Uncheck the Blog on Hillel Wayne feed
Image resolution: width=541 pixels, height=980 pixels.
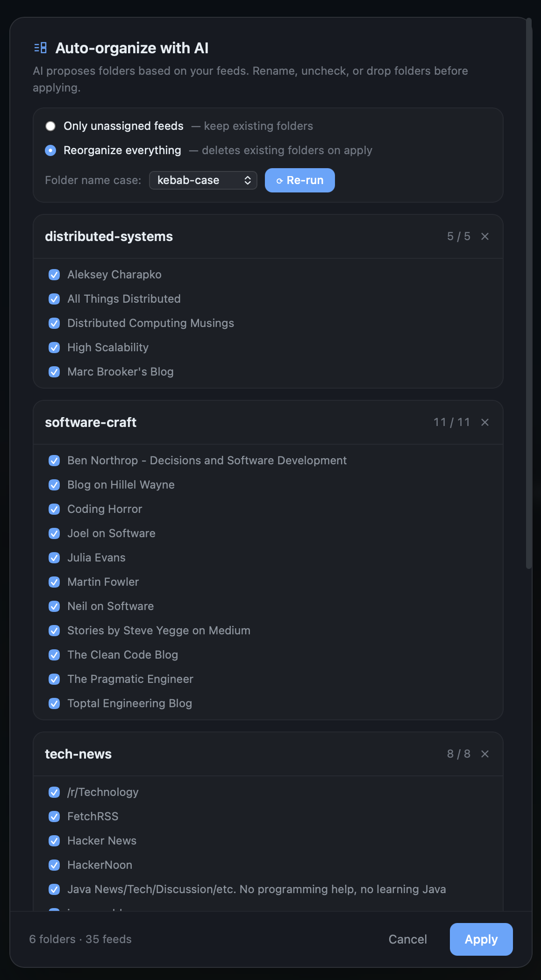click(x=54, y=485)
